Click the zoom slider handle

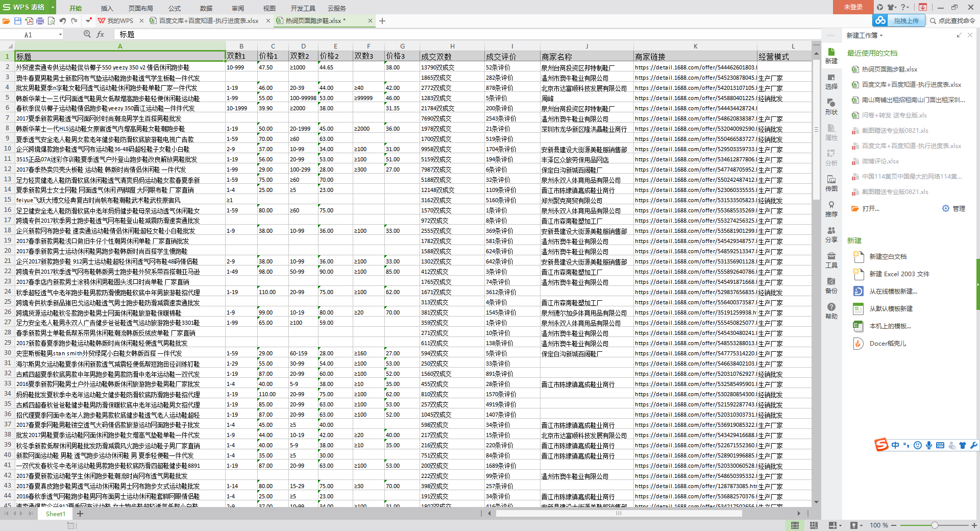click(935, 525)
